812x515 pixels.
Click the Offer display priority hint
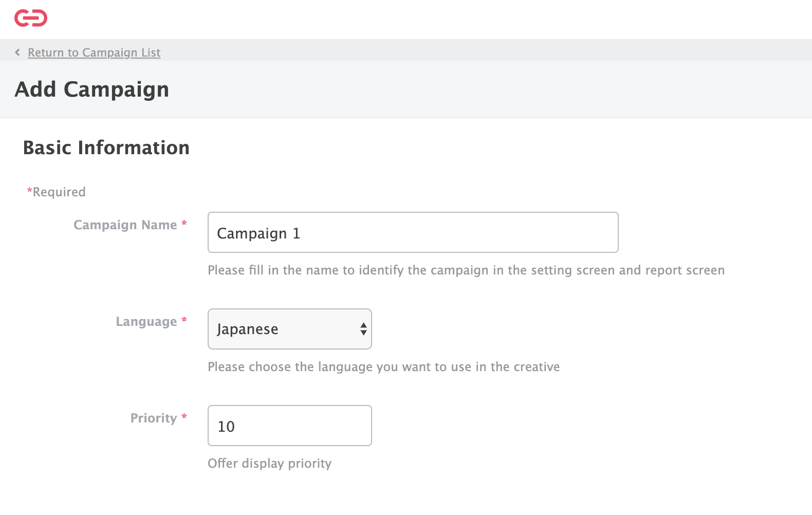(269, 464)
